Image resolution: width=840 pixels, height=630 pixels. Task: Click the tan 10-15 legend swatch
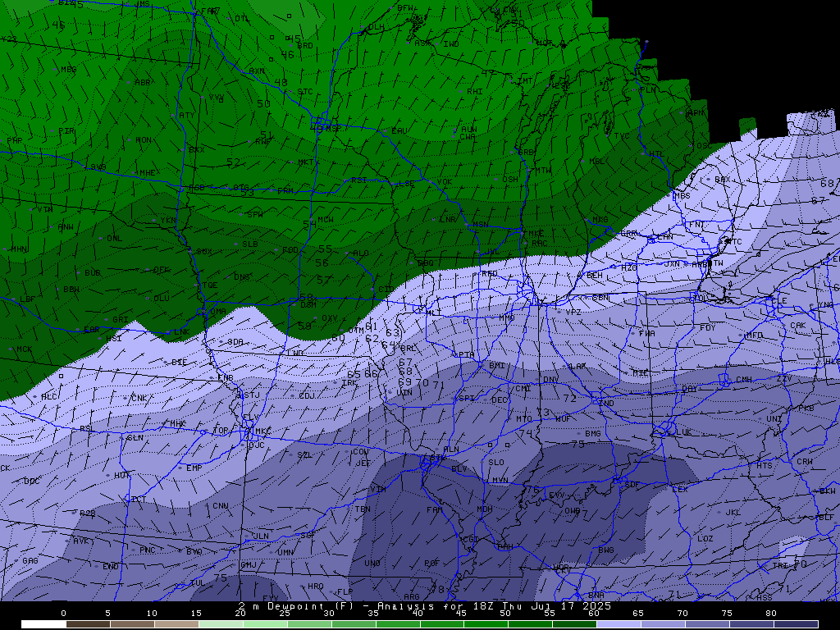176,624
